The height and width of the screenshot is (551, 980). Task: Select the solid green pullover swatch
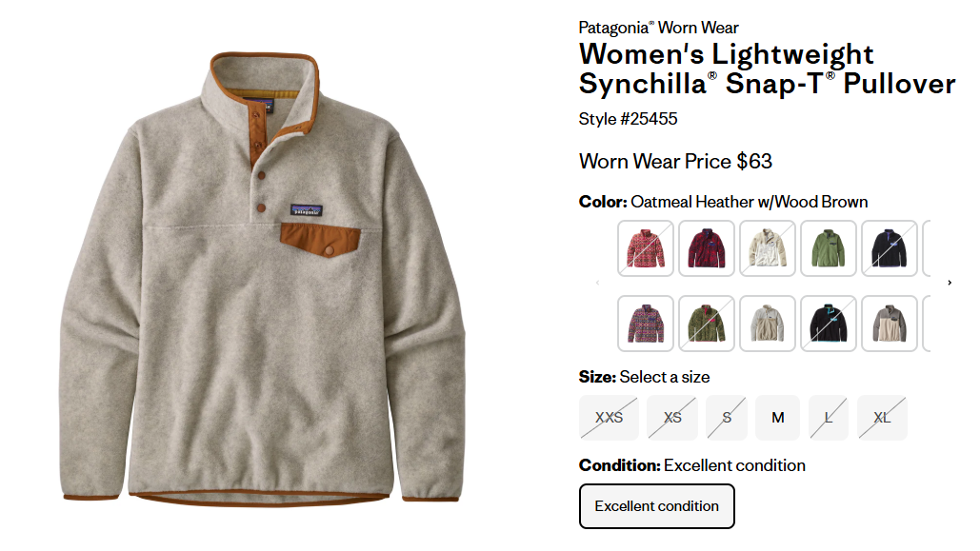(x=829, y=248)
